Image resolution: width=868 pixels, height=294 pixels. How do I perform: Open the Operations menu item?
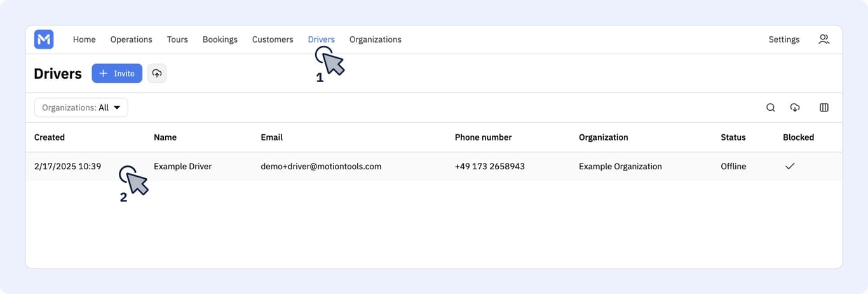click(x=131, y=39)
